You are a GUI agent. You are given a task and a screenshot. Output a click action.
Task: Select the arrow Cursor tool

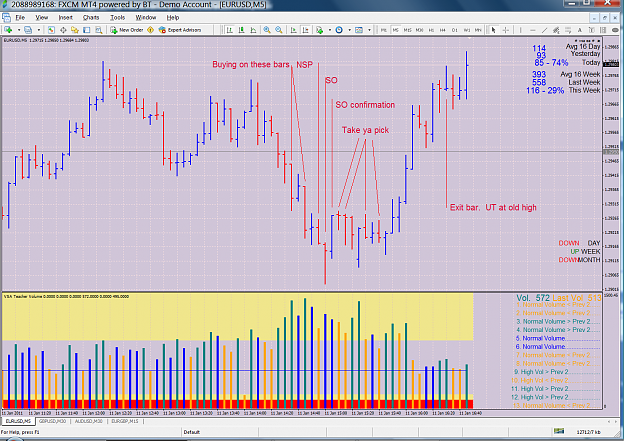pyautogui.click(x=493, y=30)
